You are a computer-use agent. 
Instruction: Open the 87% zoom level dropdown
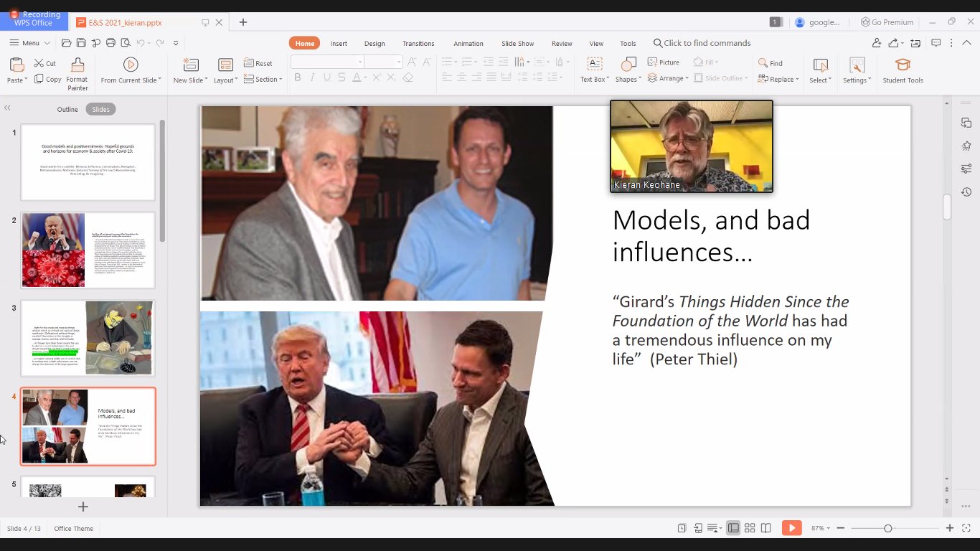coord(820,528)
